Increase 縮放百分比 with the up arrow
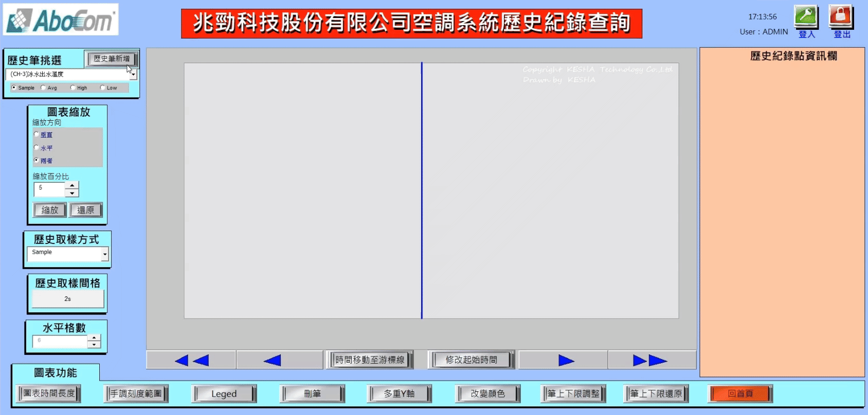Viewport: 868px width, 415px height. (x=72, y=185)
